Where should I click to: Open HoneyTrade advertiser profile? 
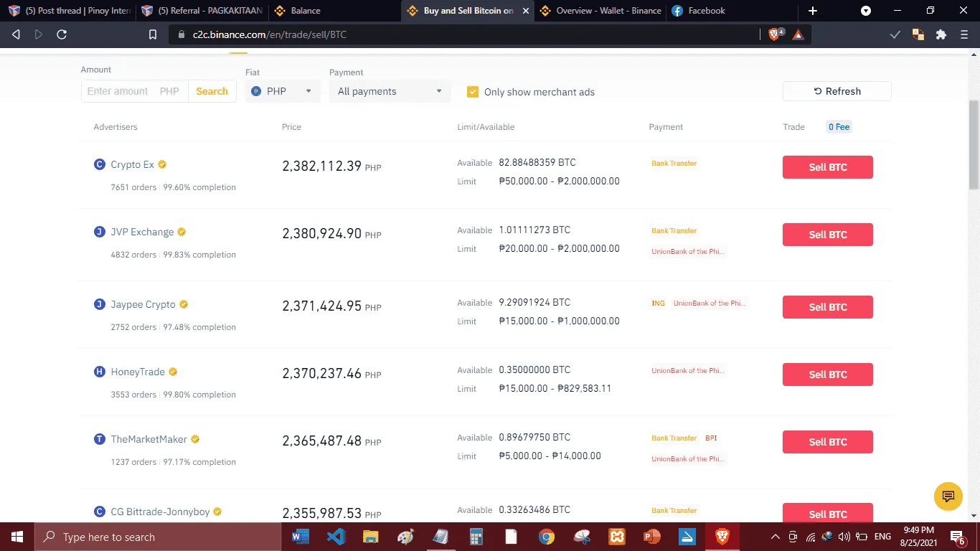(138, 372)
